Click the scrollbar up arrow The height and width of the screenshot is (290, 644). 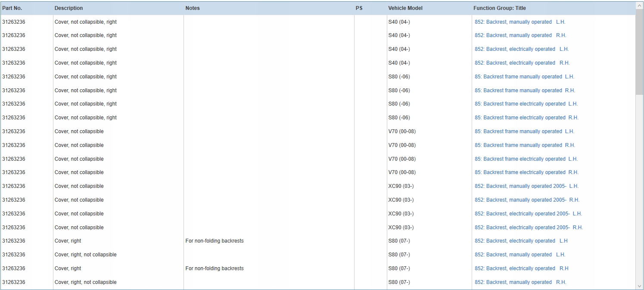(x=639, y=6)
